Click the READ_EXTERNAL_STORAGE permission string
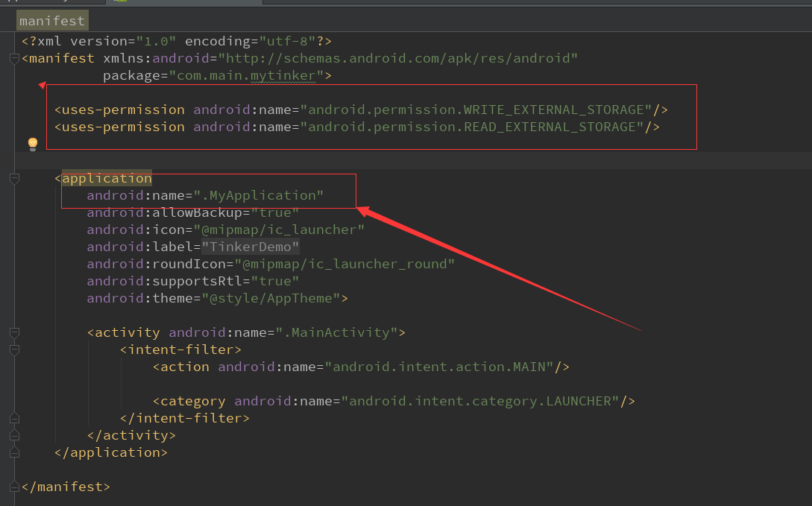The image size is (812, 506). coord(472,127)
